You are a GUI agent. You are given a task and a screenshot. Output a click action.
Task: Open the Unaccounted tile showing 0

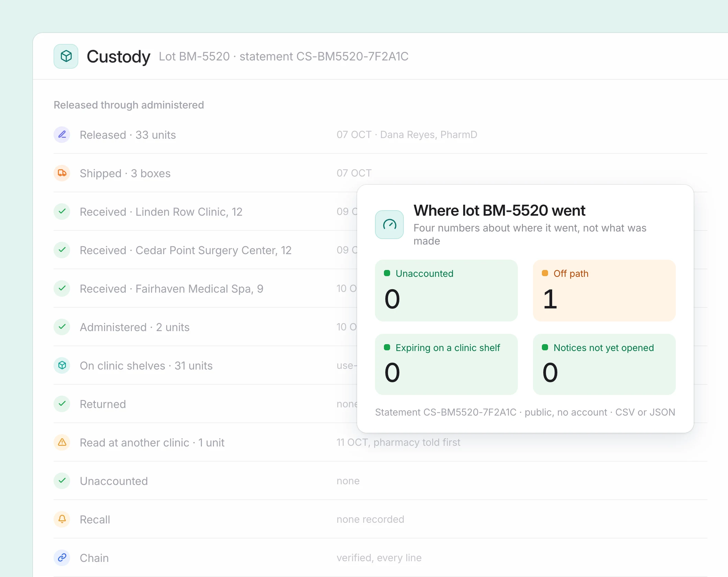click(x=446, y=291)
